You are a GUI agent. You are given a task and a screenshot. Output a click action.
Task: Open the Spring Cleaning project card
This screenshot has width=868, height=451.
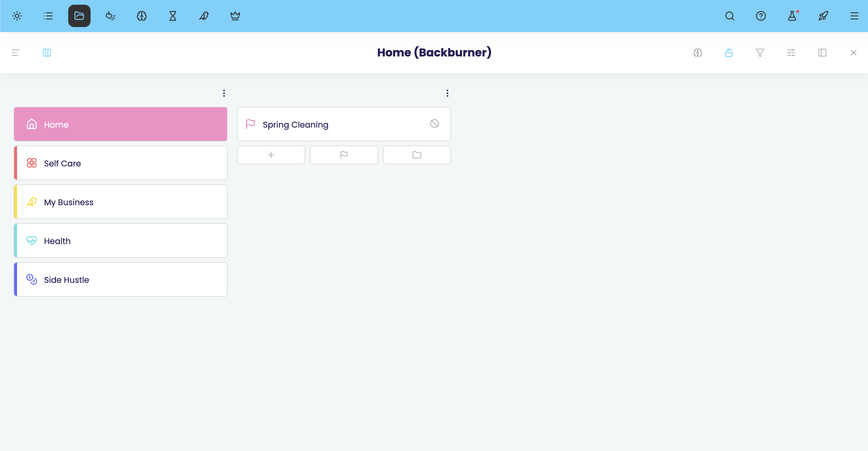[x=337, y=124]
